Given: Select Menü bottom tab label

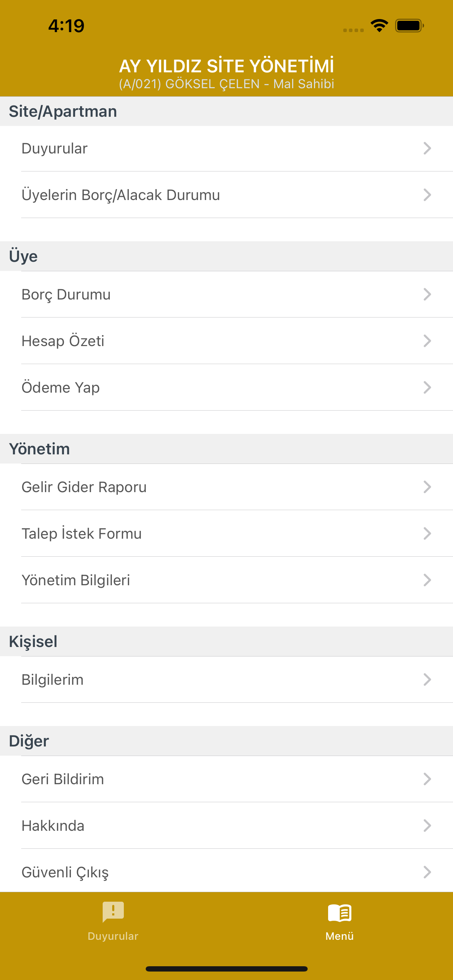Looking at the screenshot, I should [340, 936].
